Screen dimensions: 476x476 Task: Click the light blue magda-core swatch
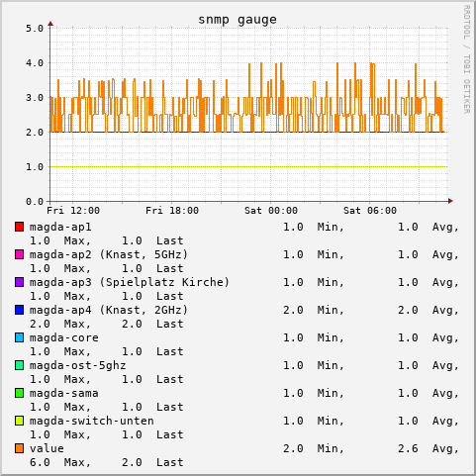coord(19,337)
